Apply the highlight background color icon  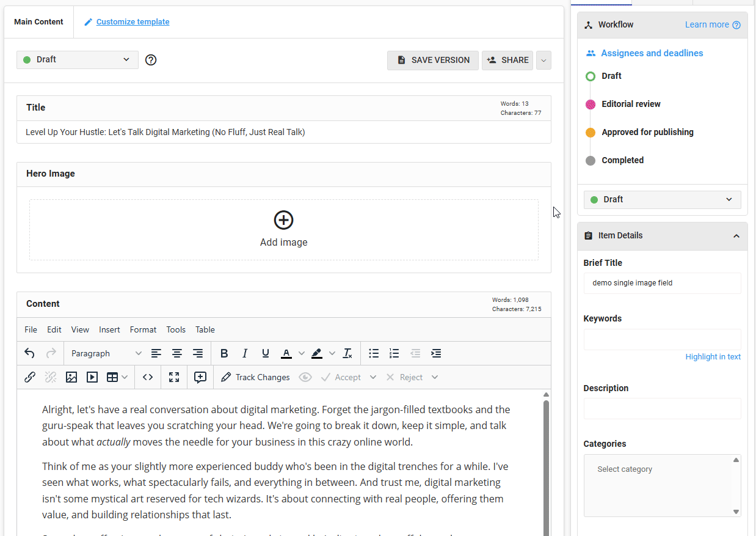[x=316, y=353]
